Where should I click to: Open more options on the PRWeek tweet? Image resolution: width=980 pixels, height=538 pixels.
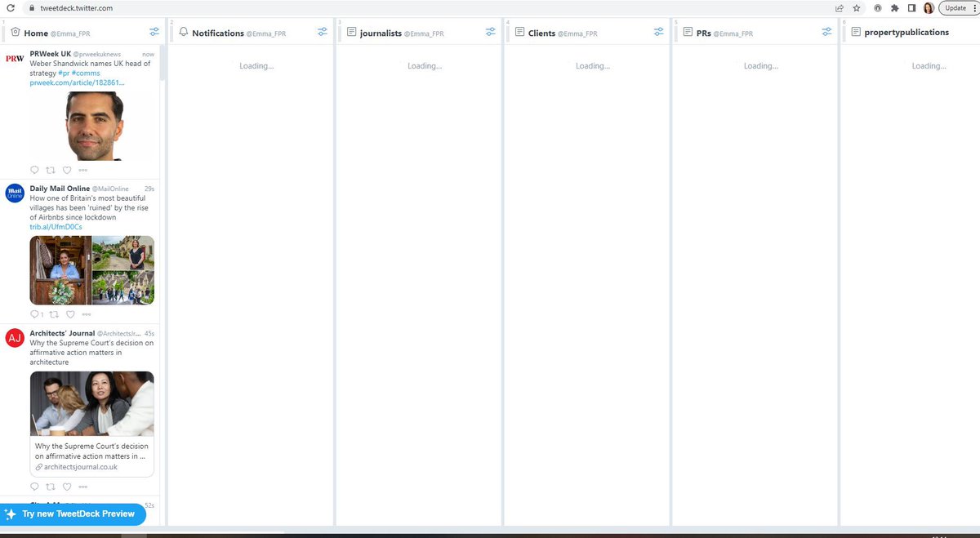[x=82, y=170]
